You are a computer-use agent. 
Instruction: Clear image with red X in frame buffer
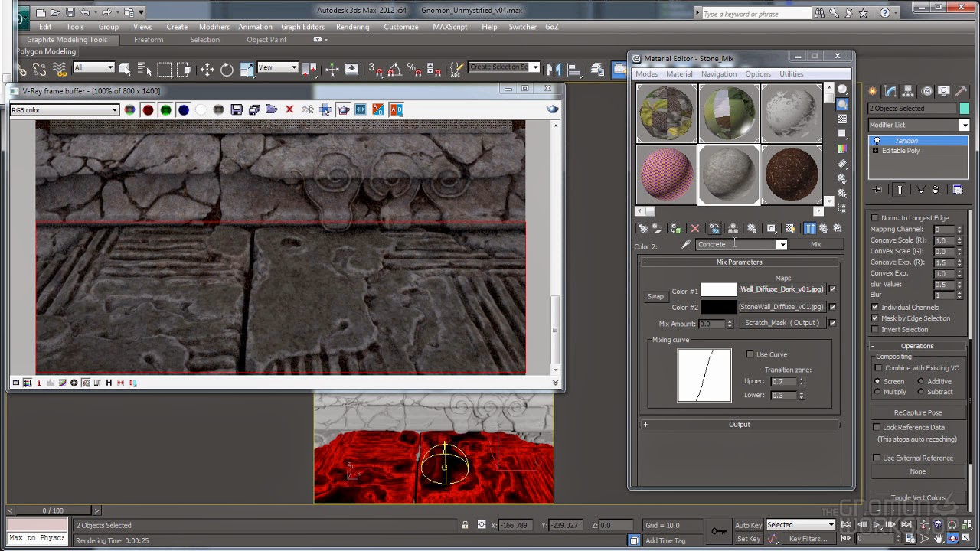pyautogui.click(x=289, y=110)
